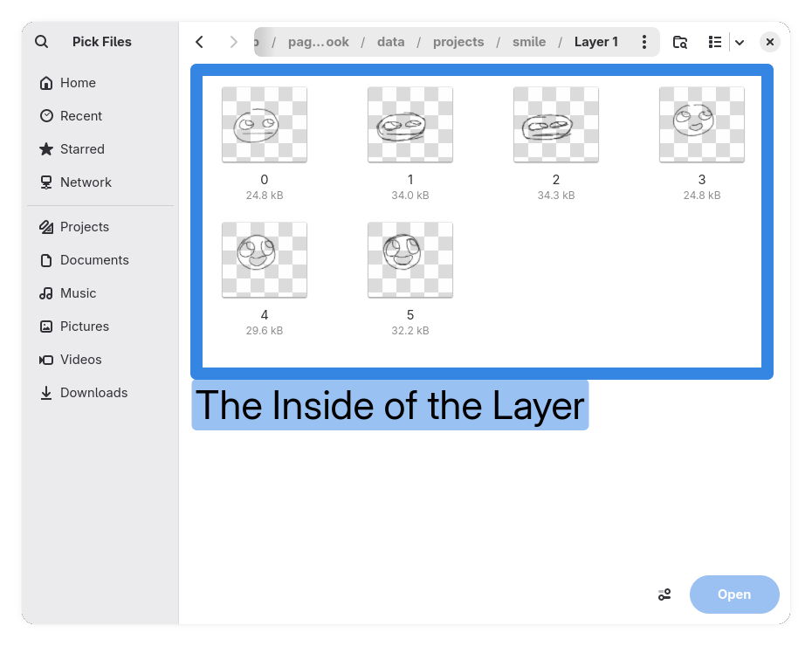Click the 34.3 kB size label
The height and width of the screenshot is (646, 812).
[556, 196]
